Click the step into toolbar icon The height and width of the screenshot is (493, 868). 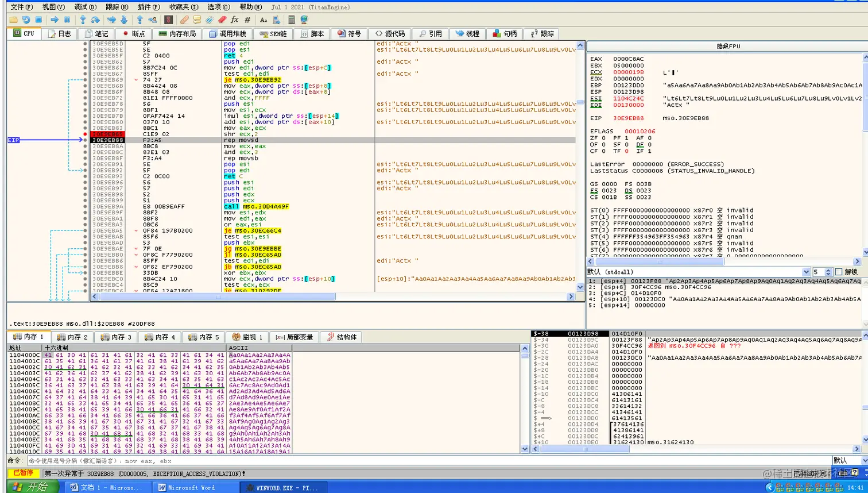point(83,20)
